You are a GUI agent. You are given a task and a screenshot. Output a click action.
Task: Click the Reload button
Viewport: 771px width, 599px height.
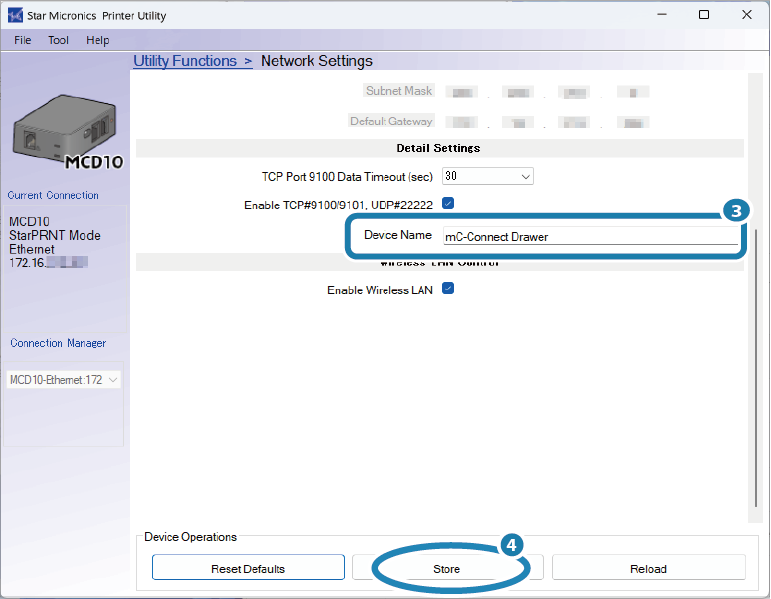pyautogui.click(x=648, y=568)
